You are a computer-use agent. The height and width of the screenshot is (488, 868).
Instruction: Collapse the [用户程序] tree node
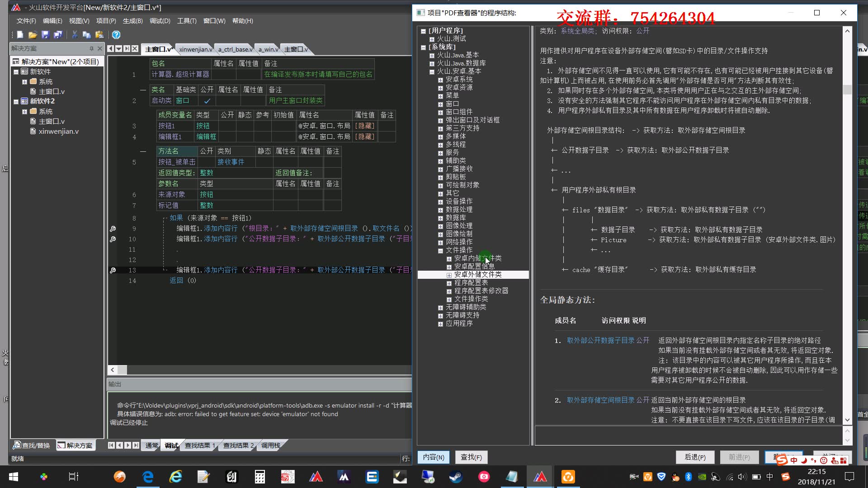coord(424,31)
